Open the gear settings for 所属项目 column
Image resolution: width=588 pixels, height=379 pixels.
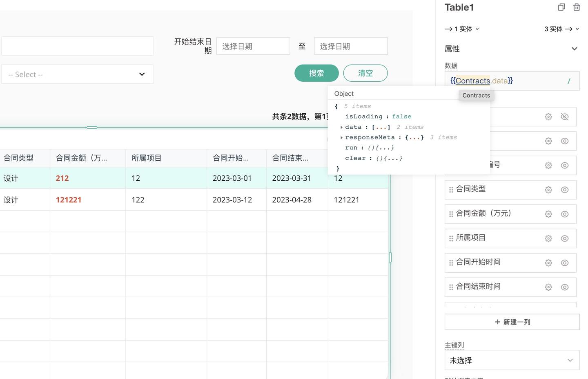click(548, 238)
